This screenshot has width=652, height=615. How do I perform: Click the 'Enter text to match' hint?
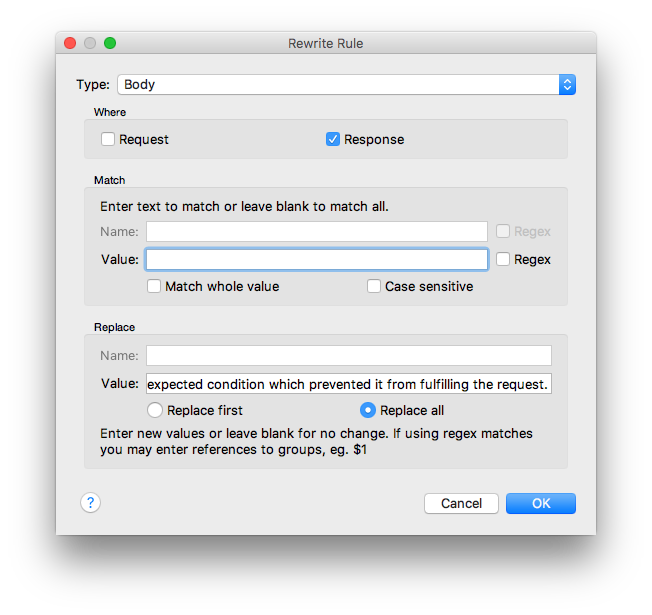point(244,206)
